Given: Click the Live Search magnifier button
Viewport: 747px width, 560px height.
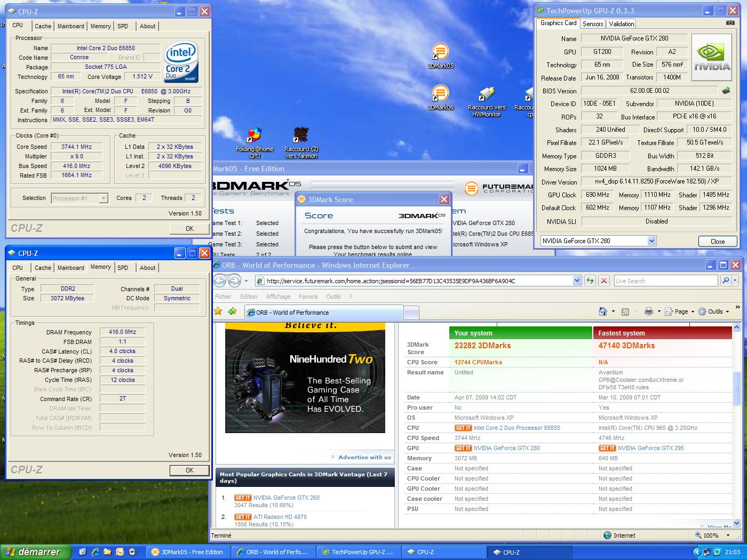Looking at the screenshot, I should click(725, 281).
